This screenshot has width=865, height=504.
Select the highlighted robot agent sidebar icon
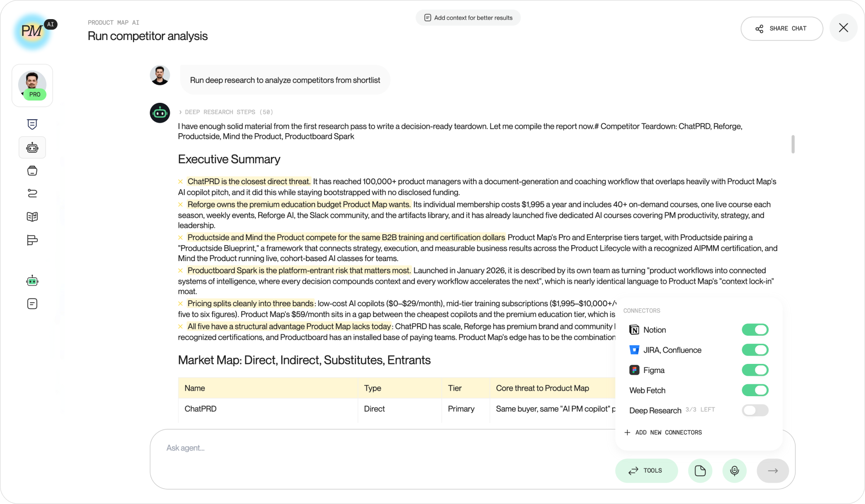(x=32, y=148)
